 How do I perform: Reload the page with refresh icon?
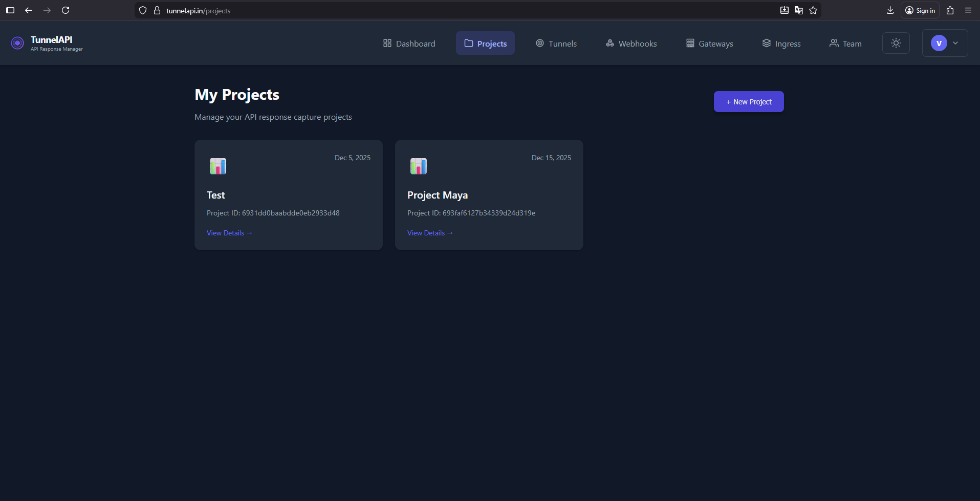pos(66,10)
